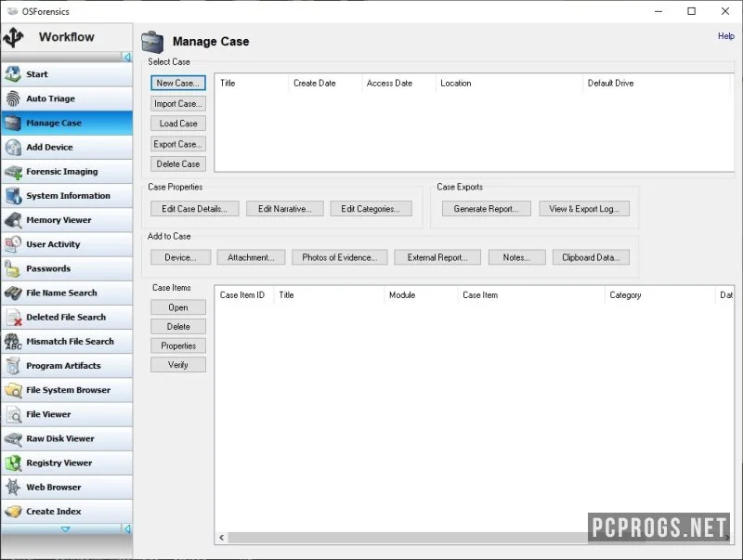
Task: Open View & Export Log...
Action: click(584, 209)
